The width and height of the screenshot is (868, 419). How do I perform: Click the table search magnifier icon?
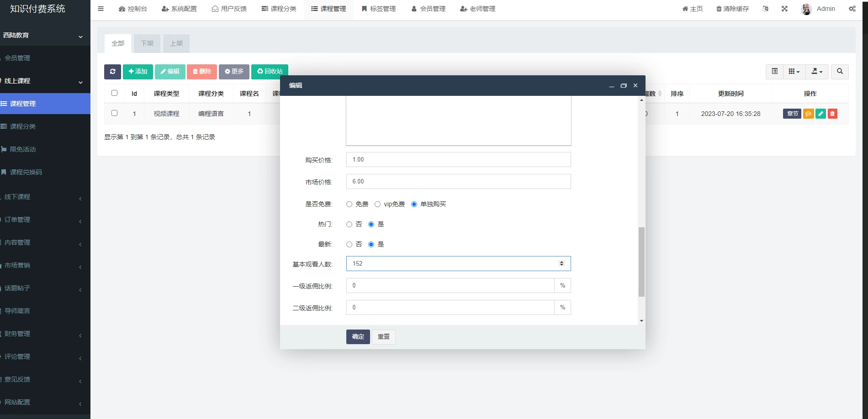[840, 72]
